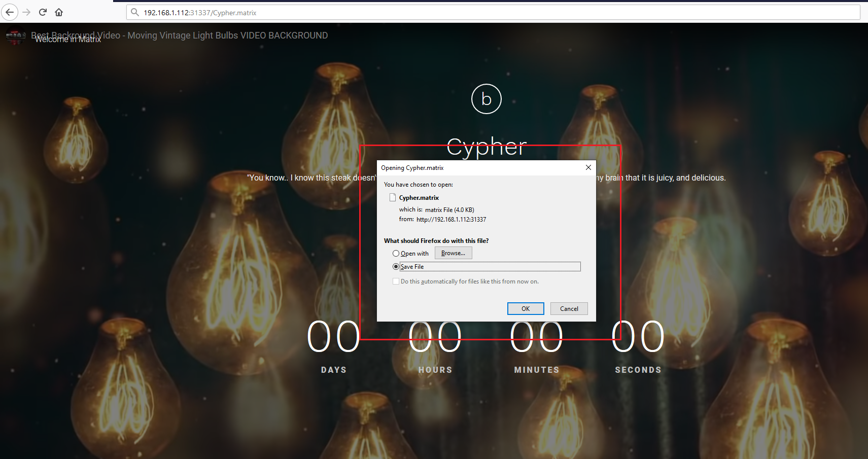The width and height of the screenshot is (868, 459).
Task: Click the video channel avatar thumbnail
Action: click(15, 36)
